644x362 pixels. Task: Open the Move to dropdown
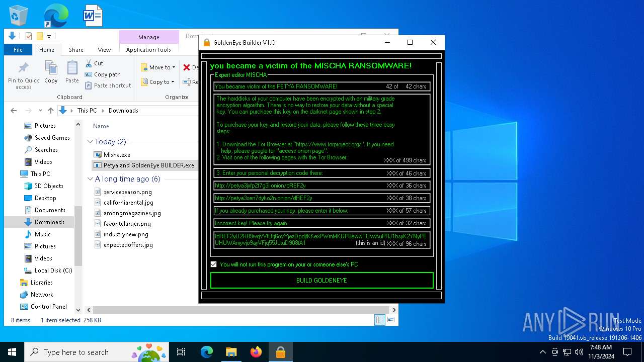pos(158,67)
